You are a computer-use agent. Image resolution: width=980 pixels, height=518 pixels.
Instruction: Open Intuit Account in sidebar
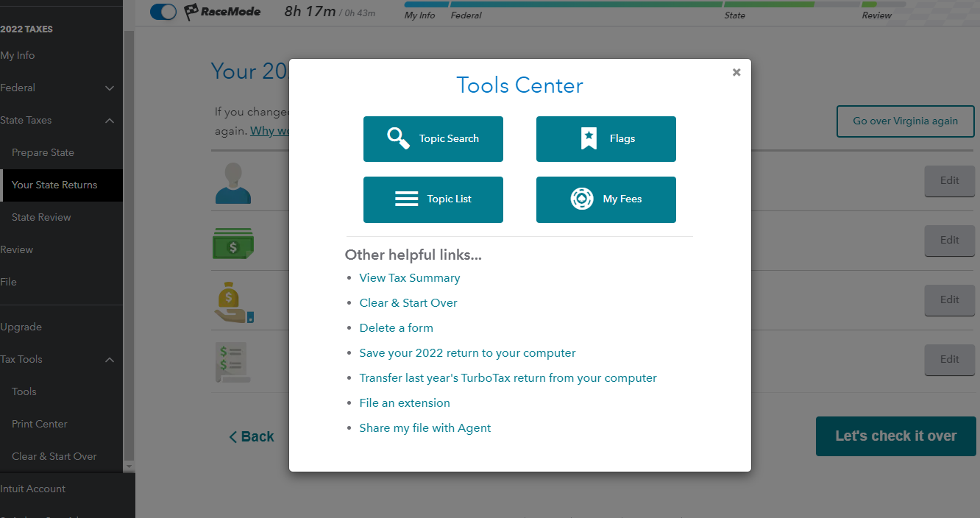pos(32,489)
